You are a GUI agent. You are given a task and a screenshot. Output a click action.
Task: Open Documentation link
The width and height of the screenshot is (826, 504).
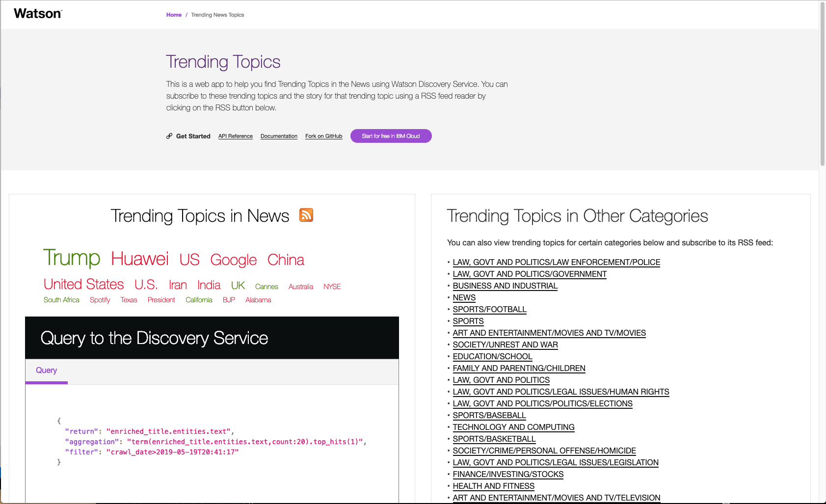(279, 136)
